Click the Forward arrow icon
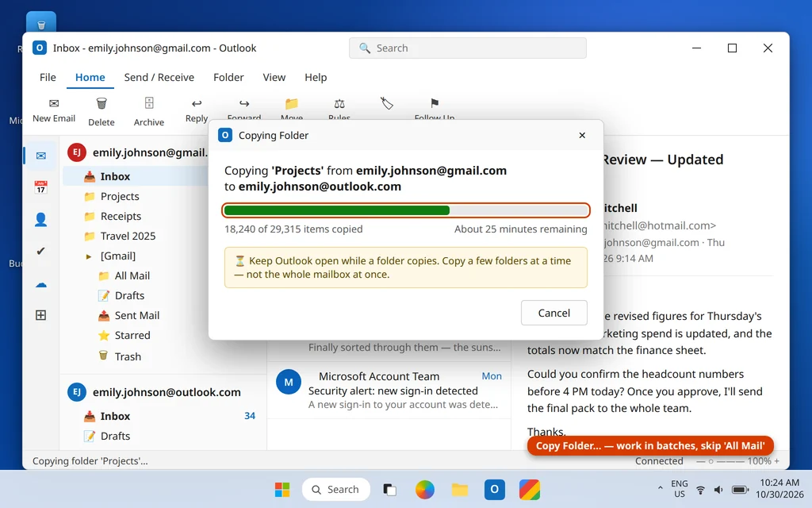This screenshot has height=508, width=812. (x=244, y=104)
